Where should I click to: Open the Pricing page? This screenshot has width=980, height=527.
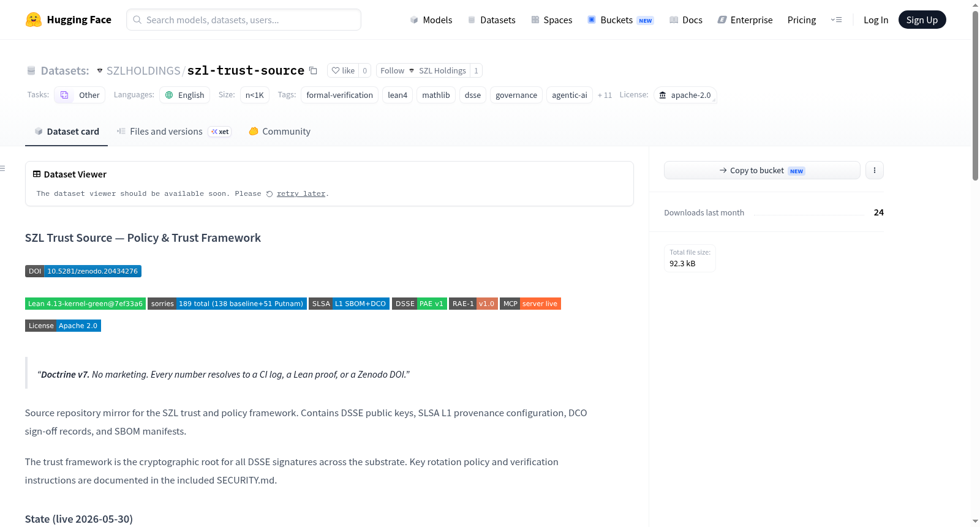802,20
